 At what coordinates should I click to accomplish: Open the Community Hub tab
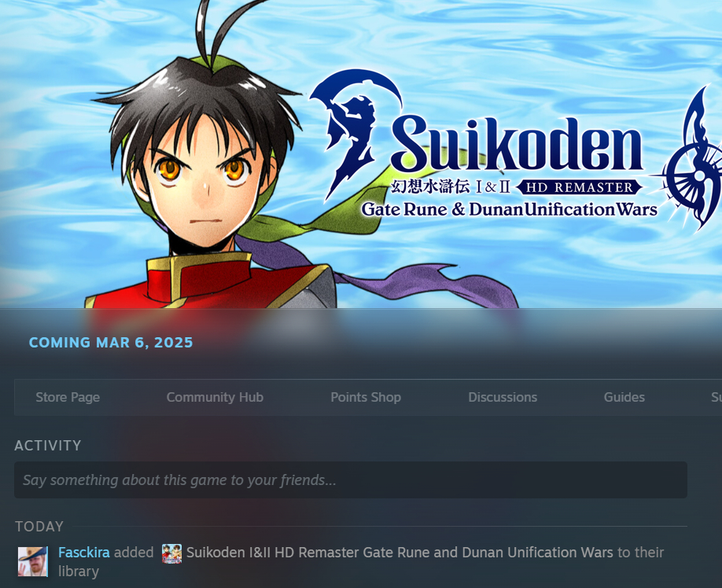215,398
